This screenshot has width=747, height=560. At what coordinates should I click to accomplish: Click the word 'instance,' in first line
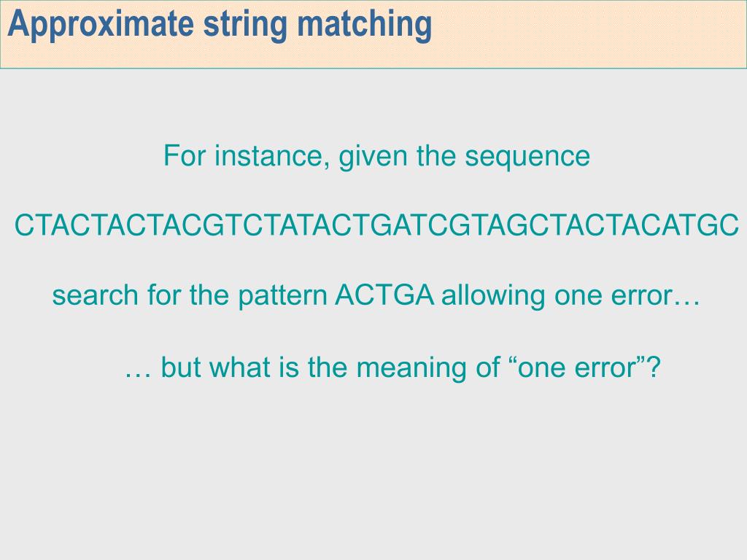271,156
